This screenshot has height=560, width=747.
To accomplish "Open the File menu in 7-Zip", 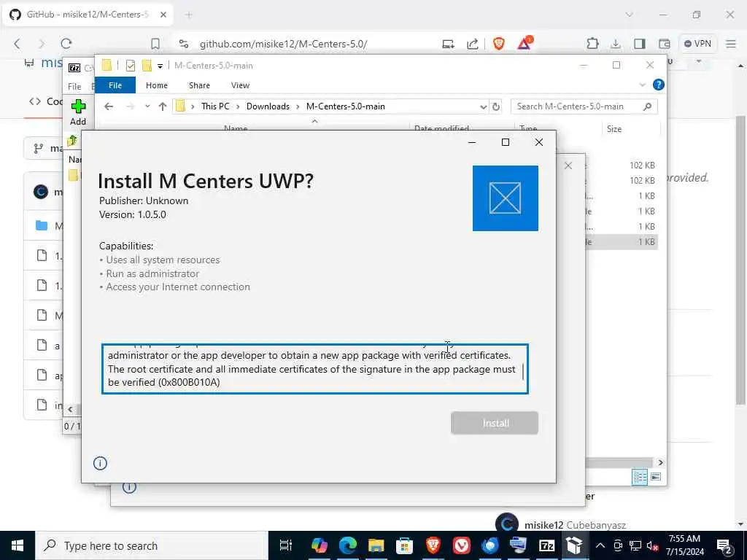I will click(x=74, y=86).
